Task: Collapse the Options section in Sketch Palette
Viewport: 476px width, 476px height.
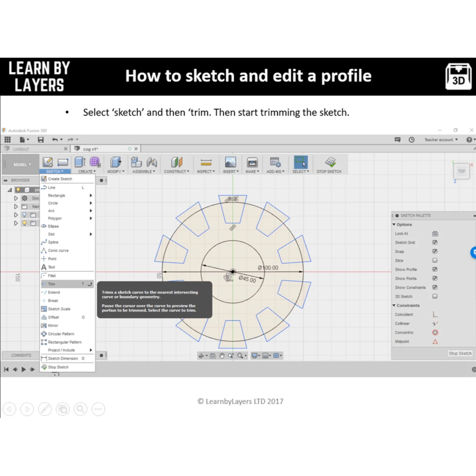Action: (394, 225)
